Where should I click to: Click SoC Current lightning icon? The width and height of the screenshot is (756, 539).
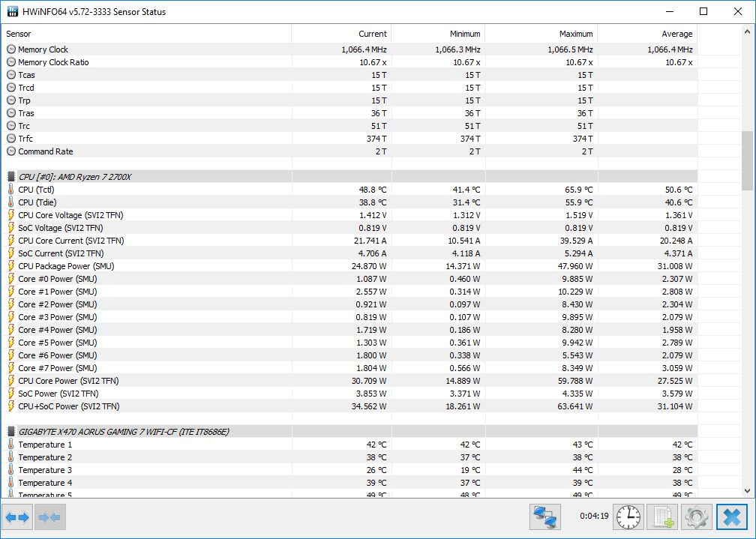pos(11,253)
